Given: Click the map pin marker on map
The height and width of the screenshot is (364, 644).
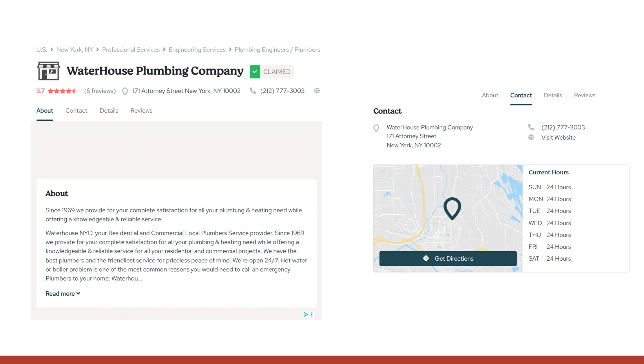Looking at the screenshot, I should click(x=452, y=208).
